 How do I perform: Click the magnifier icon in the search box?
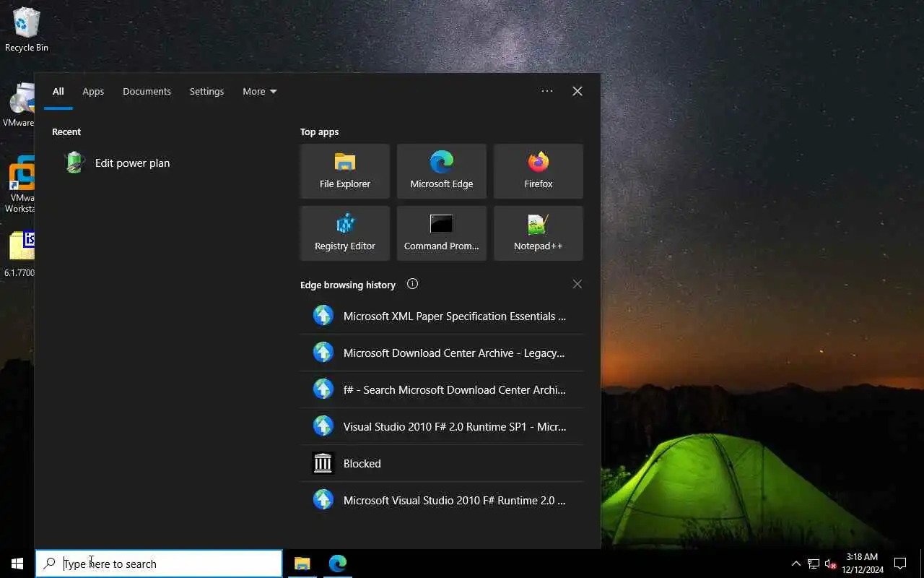49,564
